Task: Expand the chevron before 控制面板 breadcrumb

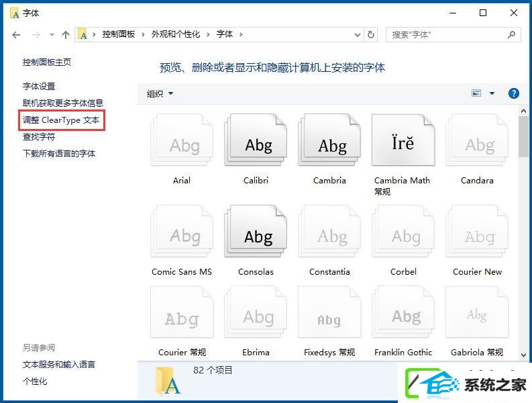Action: [x=94, y=34]
